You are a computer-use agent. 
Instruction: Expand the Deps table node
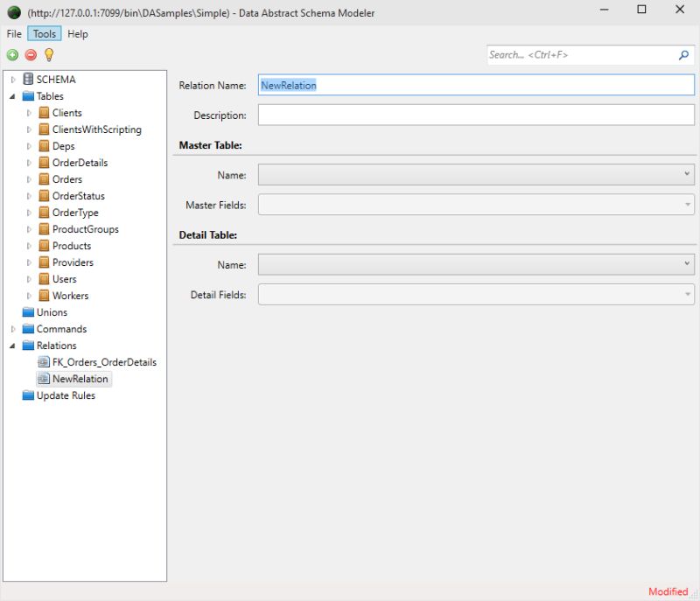coord(29,146)
